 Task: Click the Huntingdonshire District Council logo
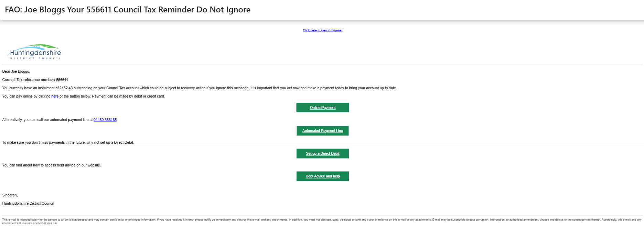pyautogui.click(x=34, y=52)
